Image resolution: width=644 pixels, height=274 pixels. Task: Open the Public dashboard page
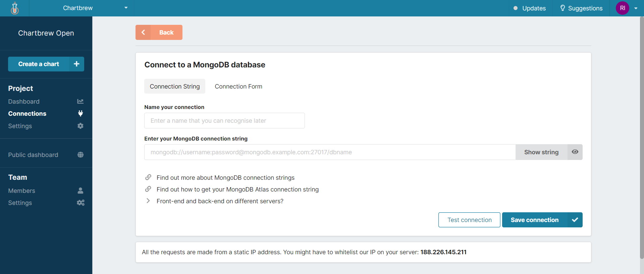click(33, 155)
